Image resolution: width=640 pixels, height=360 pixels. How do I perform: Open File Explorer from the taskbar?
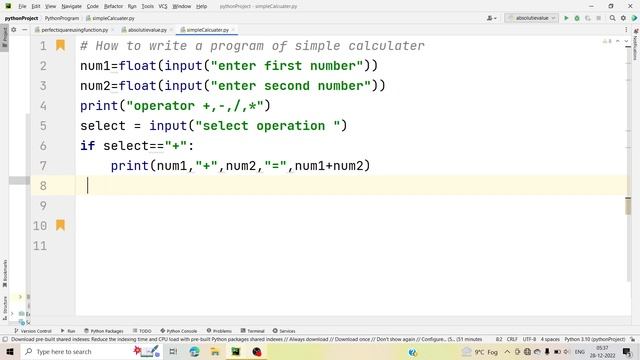point(215,351)
